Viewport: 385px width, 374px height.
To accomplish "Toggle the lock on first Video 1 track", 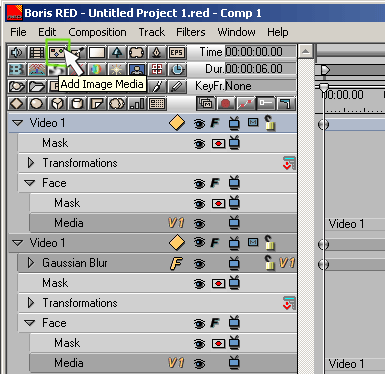I will pyautogui.click(x=270, y=123).
